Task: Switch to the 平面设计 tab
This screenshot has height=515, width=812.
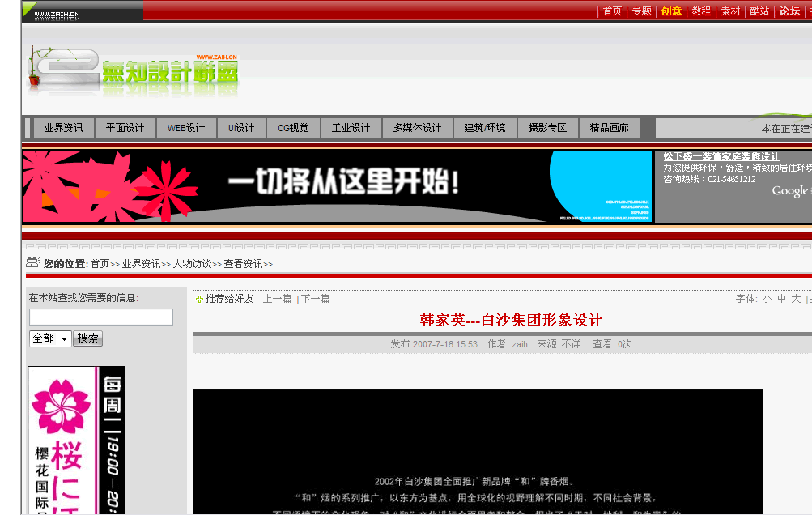Action: coord(125,128)
